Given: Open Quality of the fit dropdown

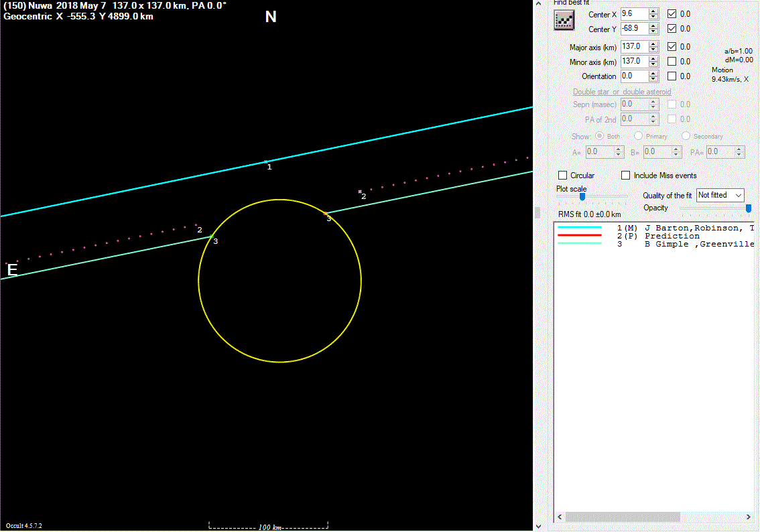Looking at the screenshot, I should (720, 195).
